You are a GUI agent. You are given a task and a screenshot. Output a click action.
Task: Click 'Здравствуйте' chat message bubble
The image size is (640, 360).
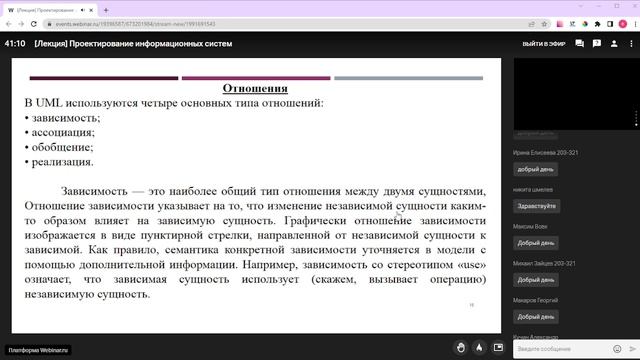tap(536, 206)
